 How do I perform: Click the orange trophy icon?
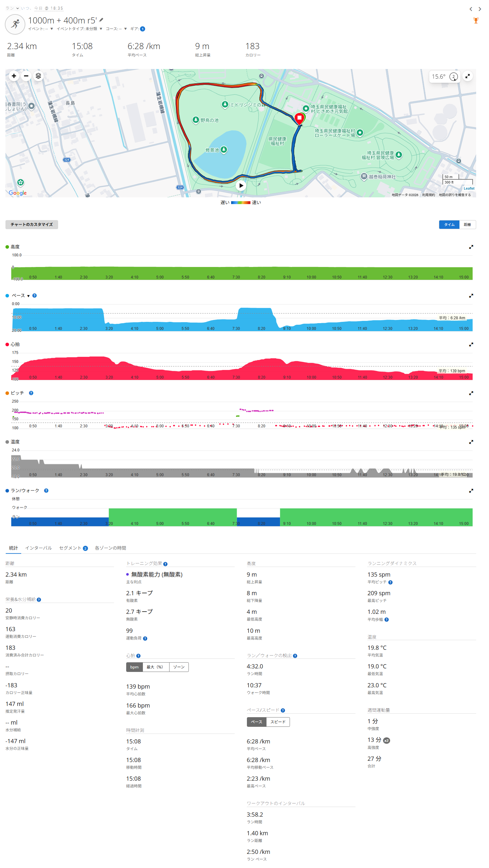[476, 21]
